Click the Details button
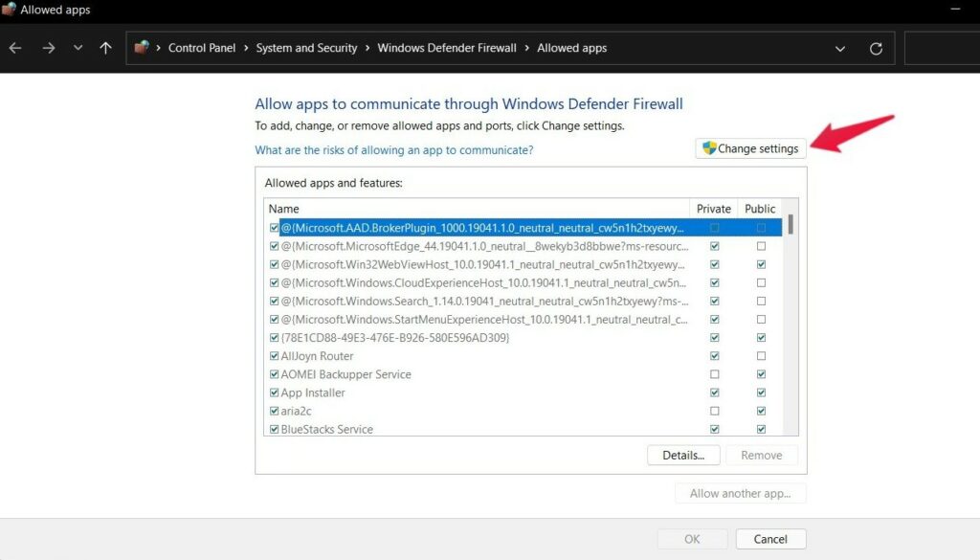980x560 pixels. click(x=683, y=456)
